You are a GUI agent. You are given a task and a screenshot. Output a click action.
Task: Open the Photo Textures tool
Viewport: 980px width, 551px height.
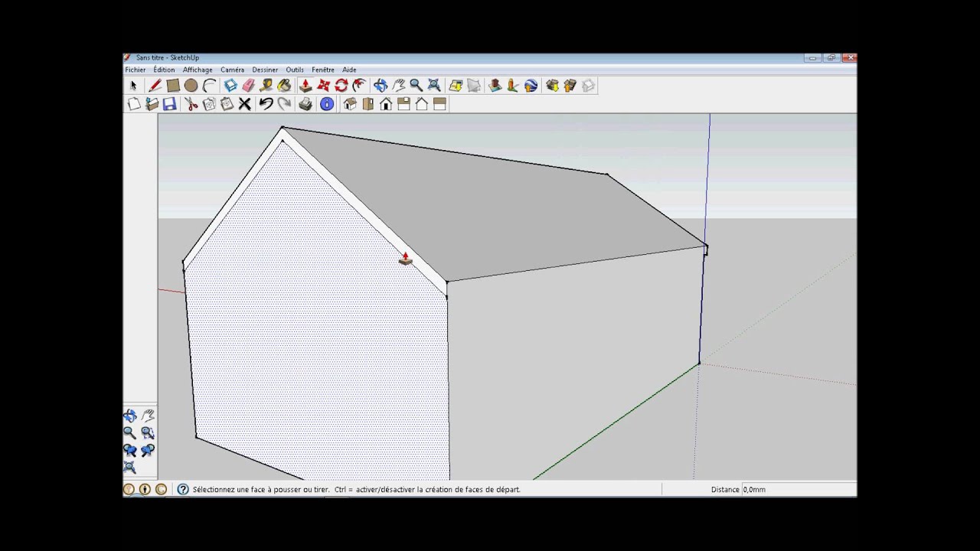pyautogui.click(x=512, y=86)
